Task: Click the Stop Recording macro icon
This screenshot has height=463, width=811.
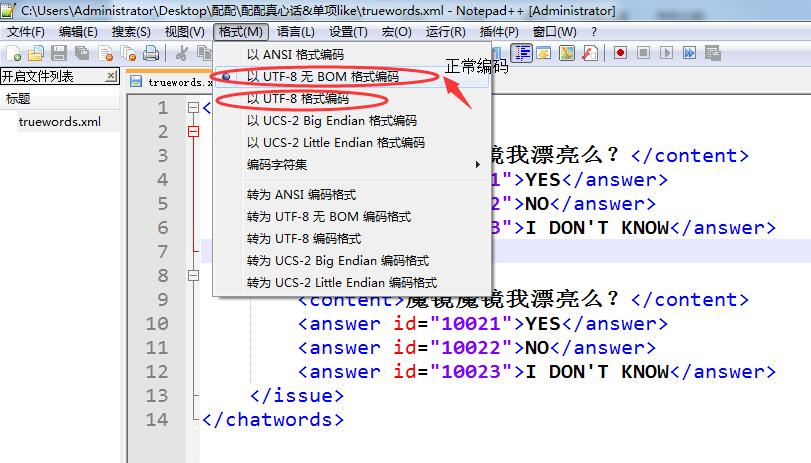Action: tap(643, 53)
